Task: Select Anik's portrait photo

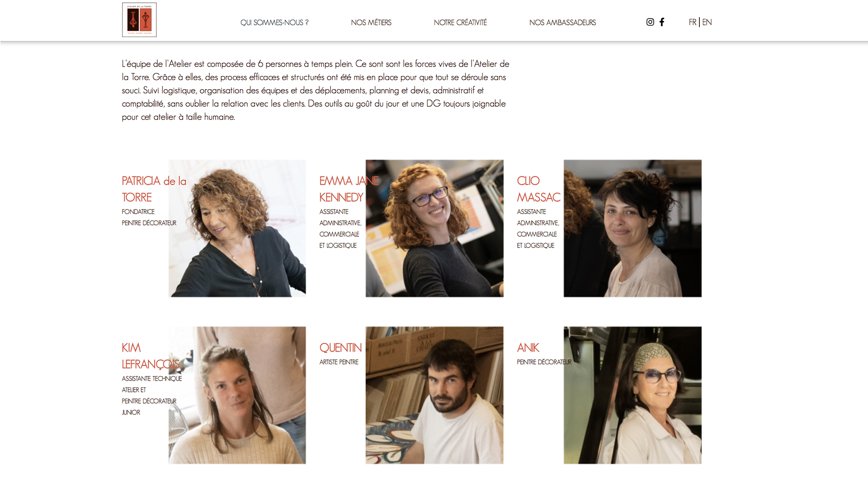Action: (x=632, y=395)
